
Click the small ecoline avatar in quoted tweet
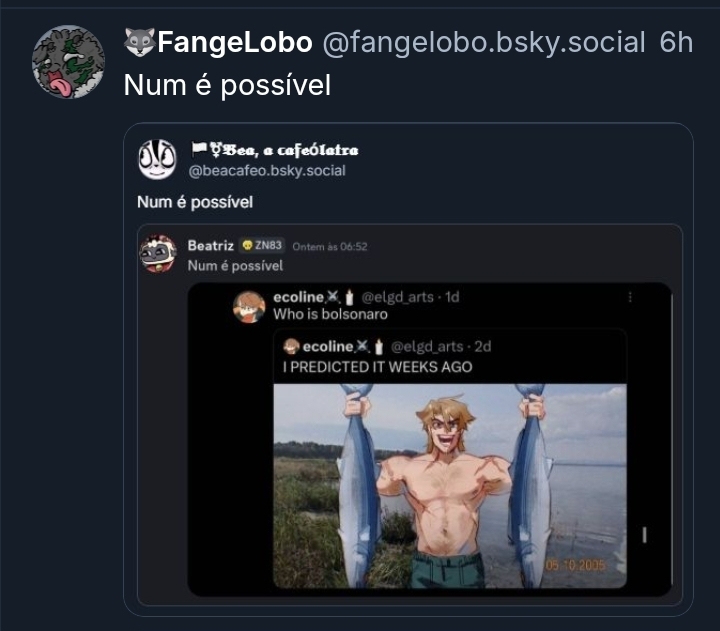click(x=291, y=347)
